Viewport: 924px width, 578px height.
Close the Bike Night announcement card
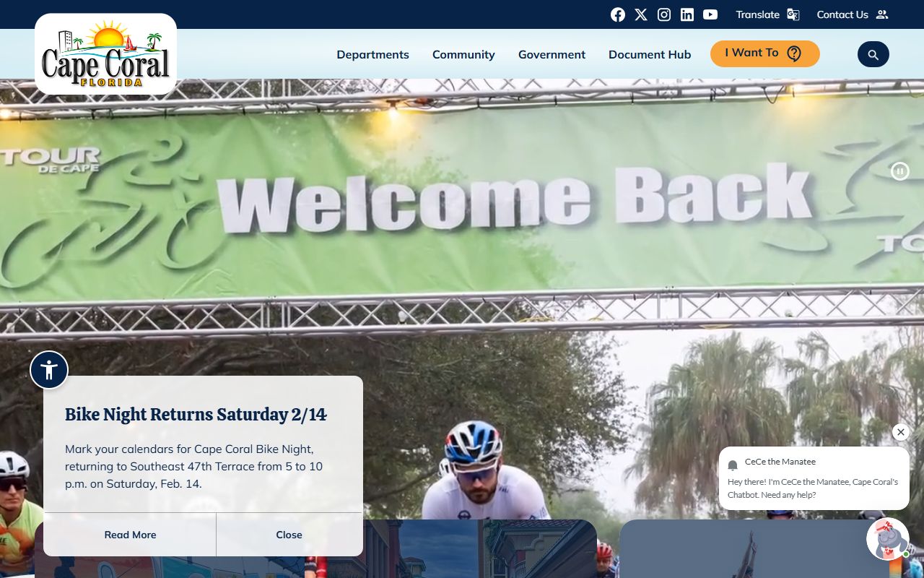click(289, 535)
